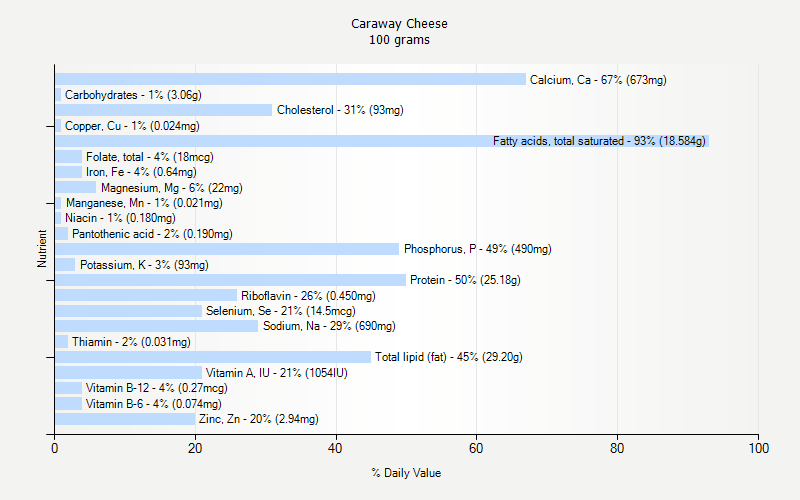Image resolution: width=800 pixels, height=500 pixels.
Task: Click the Protein bar in the chart
Action: [x=231, y=280]
